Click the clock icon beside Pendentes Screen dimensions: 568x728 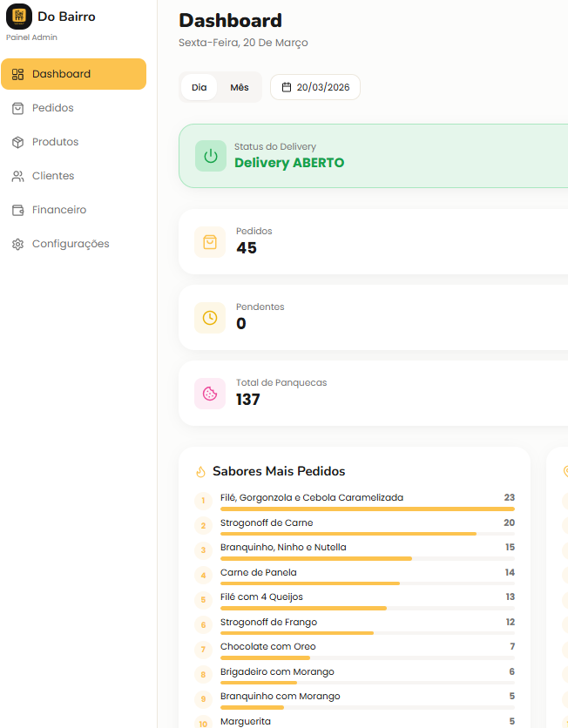point(210,318)
